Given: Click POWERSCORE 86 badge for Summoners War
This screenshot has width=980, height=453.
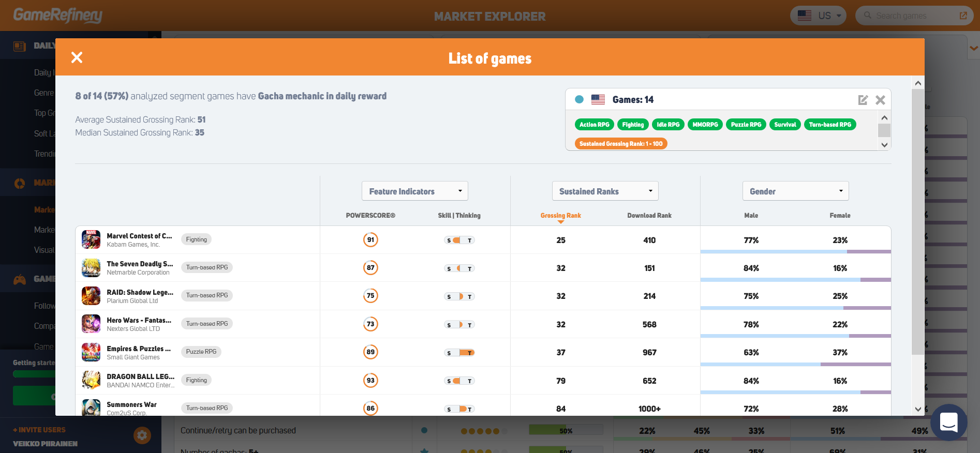Looking at the screenshot, I should 370,408.
